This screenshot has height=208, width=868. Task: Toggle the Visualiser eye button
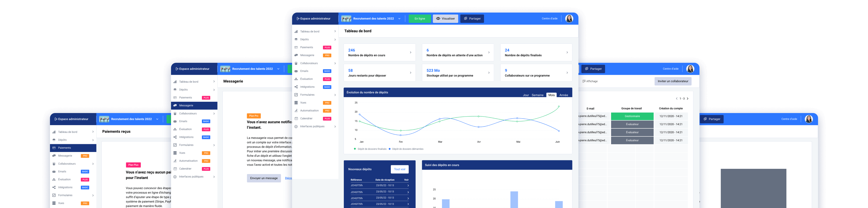tap(446, 19)
